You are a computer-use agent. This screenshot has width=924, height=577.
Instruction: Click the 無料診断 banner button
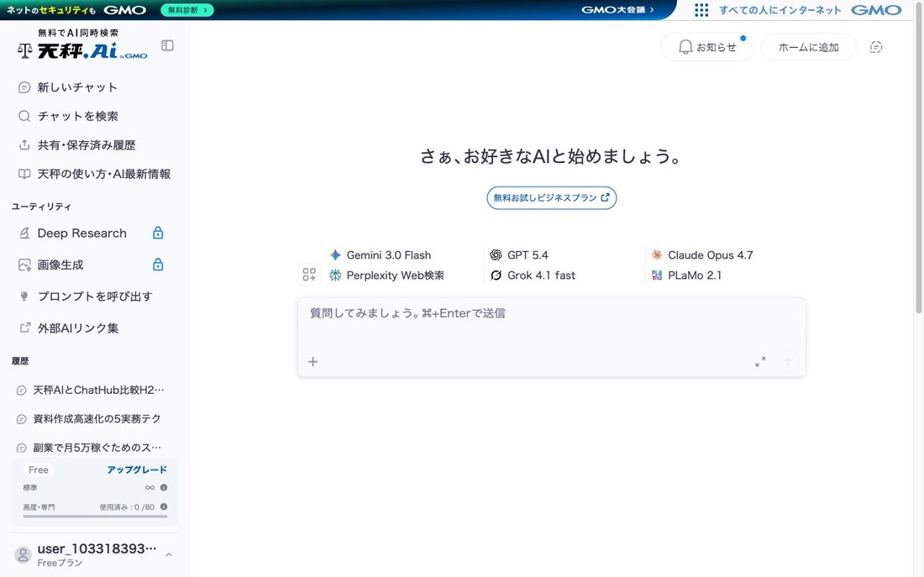[x=186, y=10]
